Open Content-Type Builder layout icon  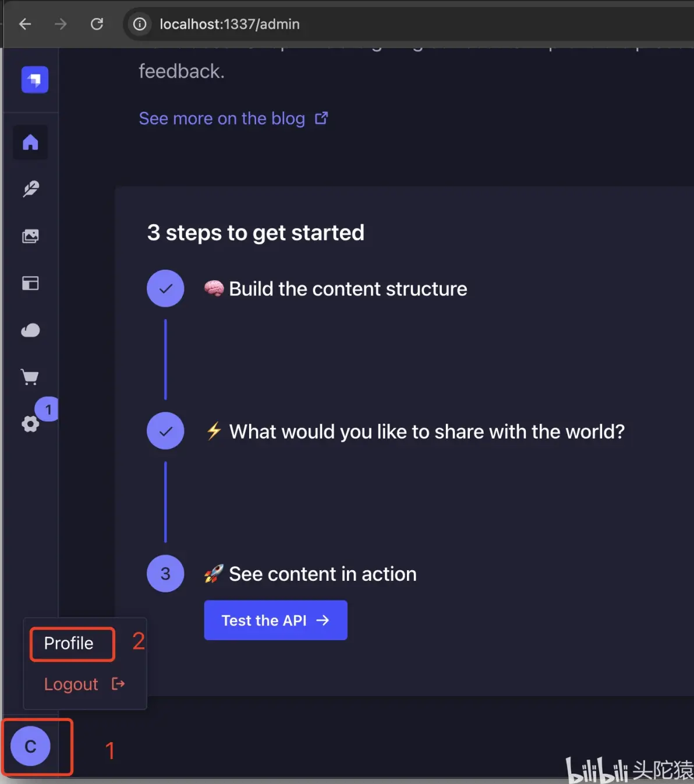coord(30,283)
